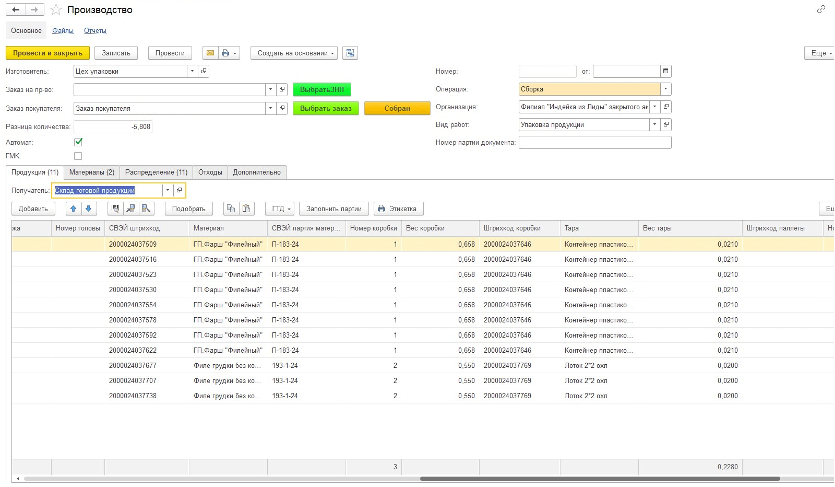Open Продукция (11) tab

click(35, 172)
